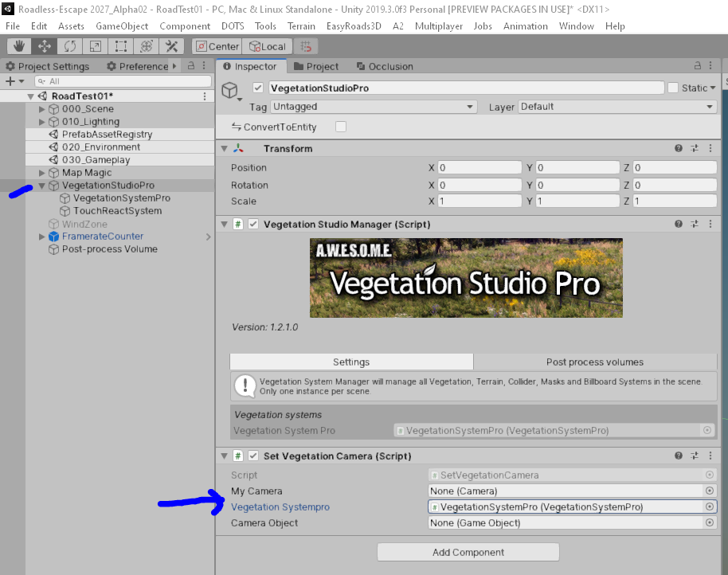Open custom editor tools
This screenshot has width=728, height=575.
[172, 46]
